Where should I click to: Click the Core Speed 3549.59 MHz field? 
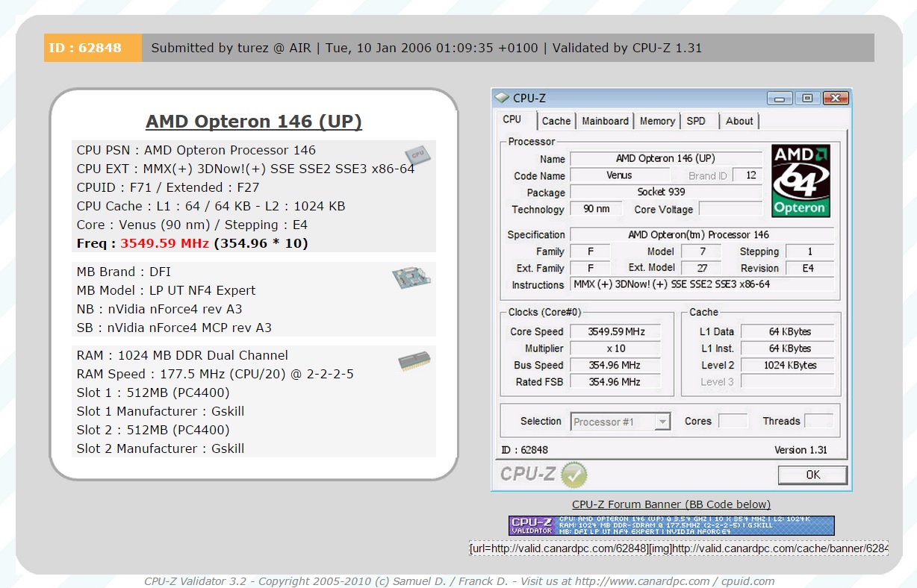615,331
